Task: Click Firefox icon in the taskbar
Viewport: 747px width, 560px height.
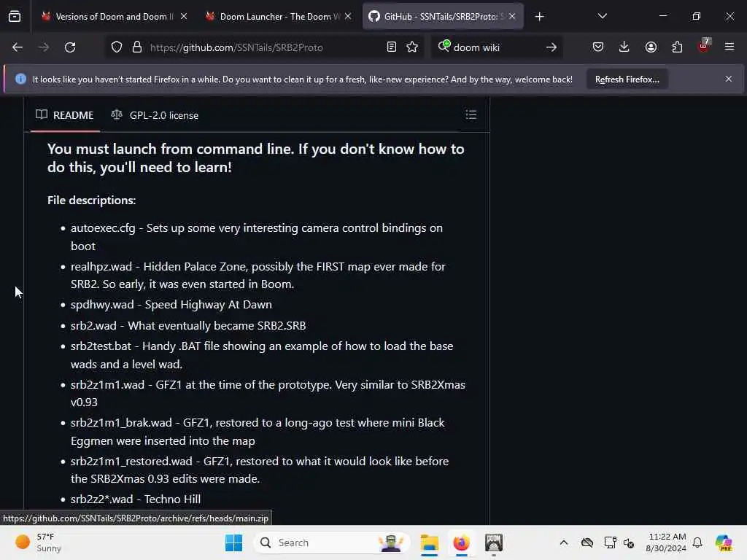Action: coord(461,542)
